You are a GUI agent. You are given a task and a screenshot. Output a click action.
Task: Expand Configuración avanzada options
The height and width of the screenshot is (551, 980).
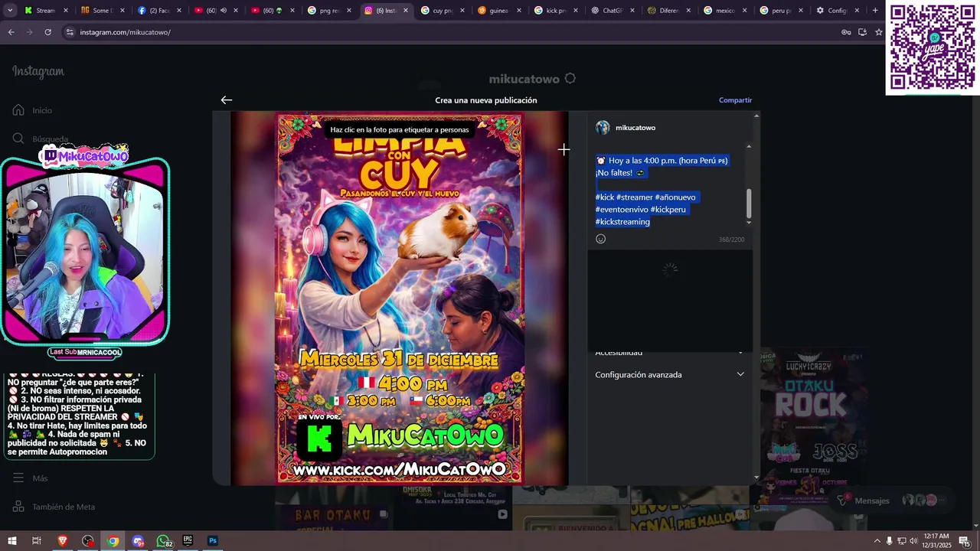[670, 374]
